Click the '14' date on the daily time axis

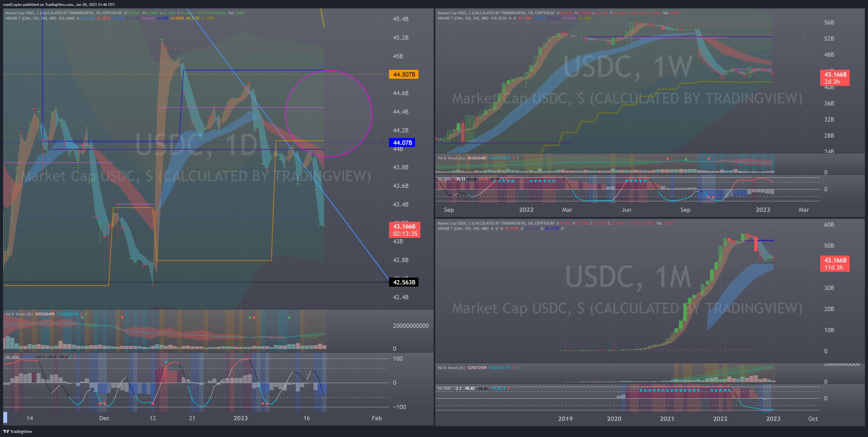(x=30, y=418)
